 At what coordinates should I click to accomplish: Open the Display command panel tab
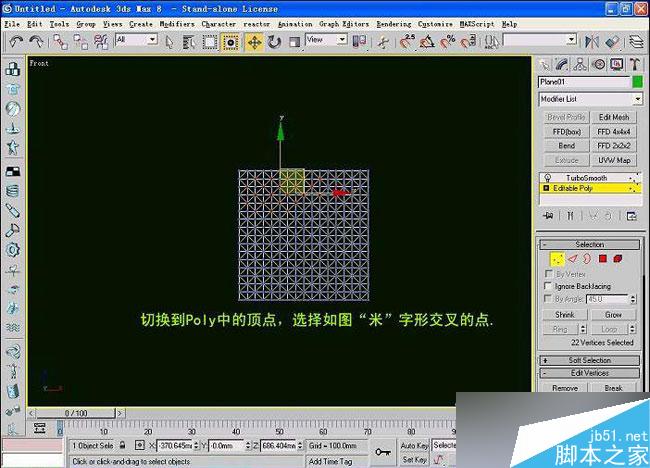616,64
